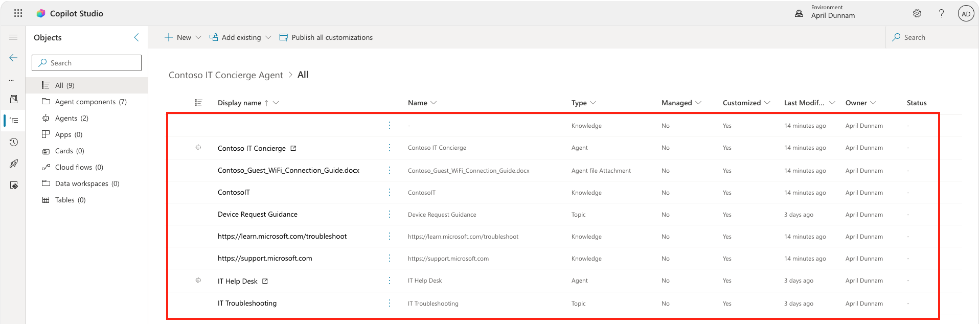Open the bottom rail publisher icon
This screenshot has width=980, height=324.
click(14, 185)
